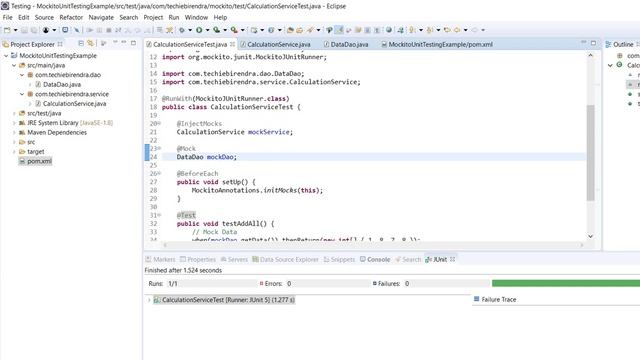Click the editor horizontal scrollbar
Viewport: 640px width, 360px height.
tap(373, 245)
